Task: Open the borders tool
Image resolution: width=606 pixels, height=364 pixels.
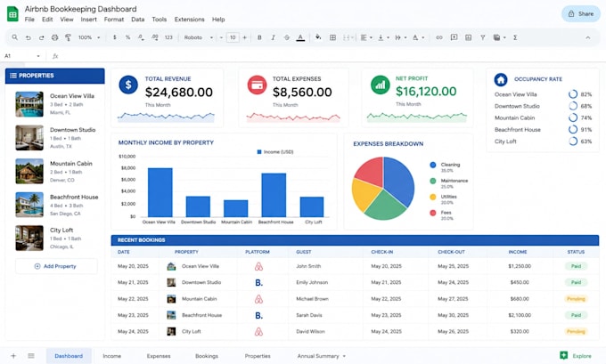Action: pyautogui.click(x=332, y=37)
